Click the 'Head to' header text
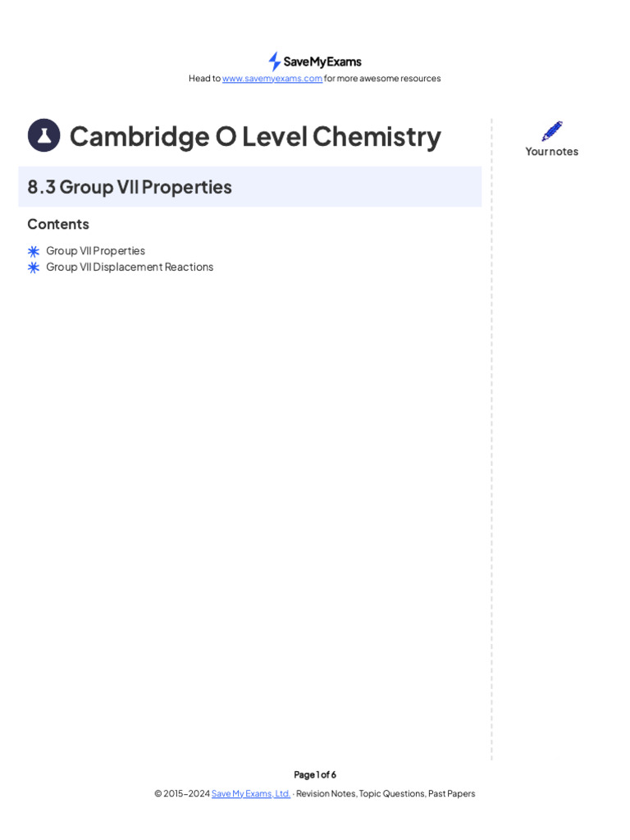630x840 pixels. point(204,79)
